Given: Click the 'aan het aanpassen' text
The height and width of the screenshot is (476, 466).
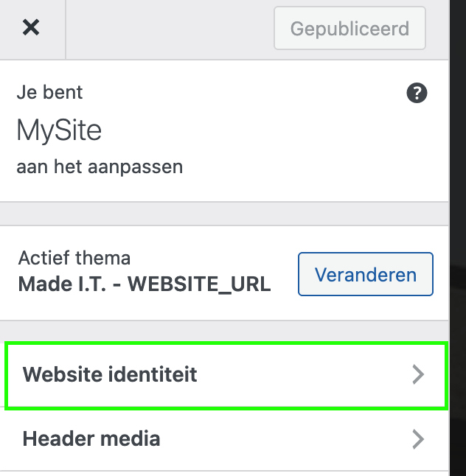Looking at the screenshot, I should tap(100, 167).
